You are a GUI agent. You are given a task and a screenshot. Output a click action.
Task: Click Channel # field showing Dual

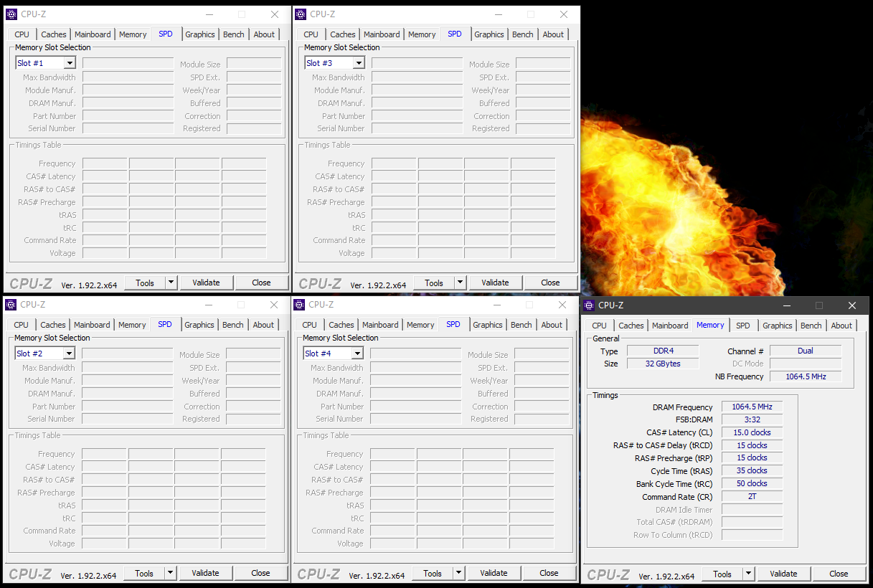pos(806,351)
